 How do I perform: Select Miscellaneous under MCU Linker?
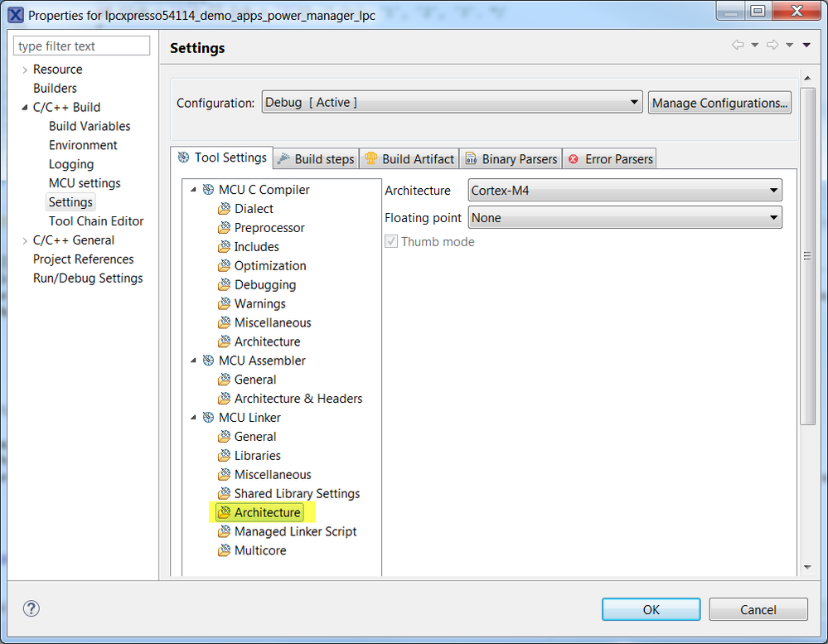click(273, 475)
